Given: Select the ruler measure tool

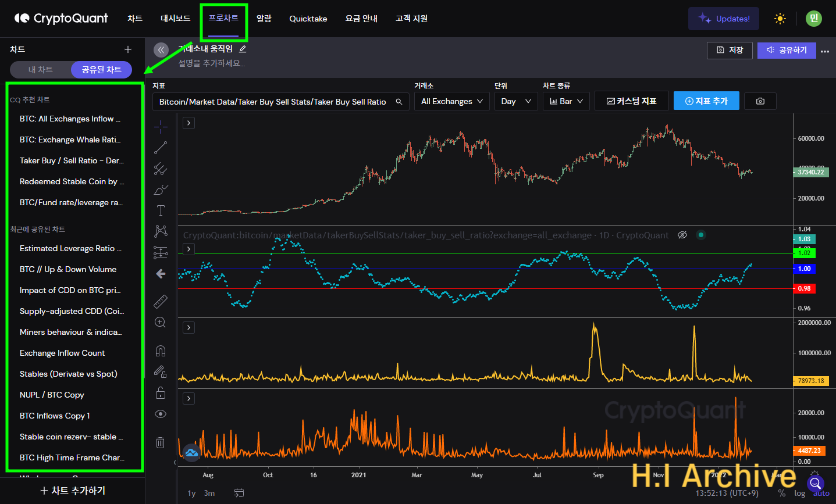Looking at the screenshot, I should [161, 301].
